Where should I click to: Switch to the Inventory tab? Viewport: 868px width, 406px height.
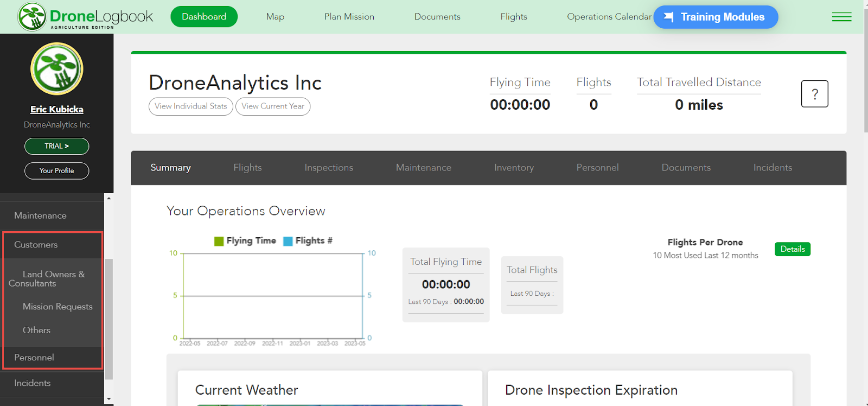pyautogui.click(x=514, y=168)
